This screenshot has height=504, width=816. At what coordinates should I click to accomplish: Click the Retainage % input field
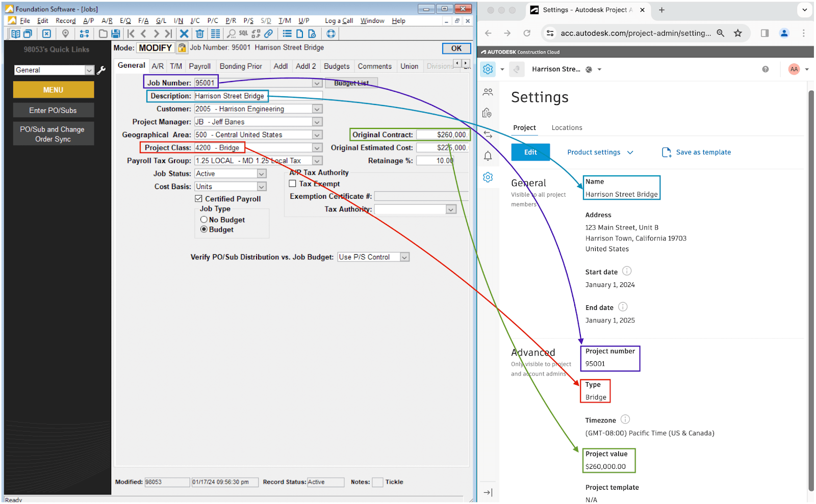[436, 161]
